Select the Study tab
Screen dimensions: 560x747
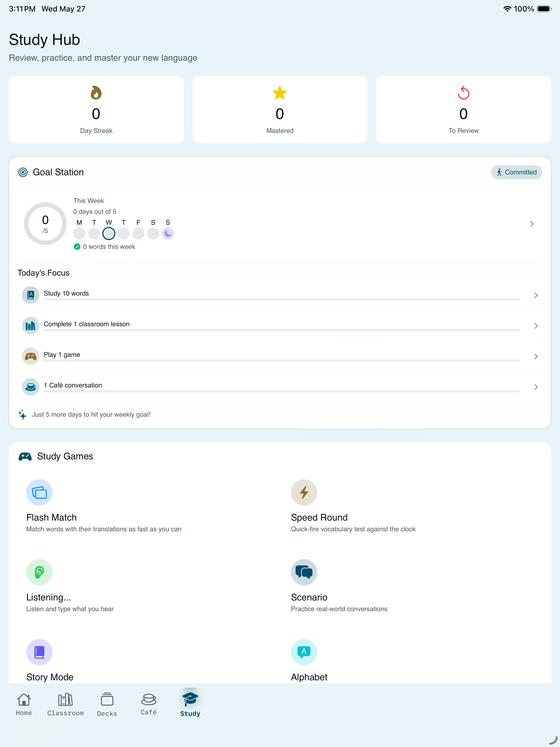pyautogui.click(x=190, y=704)
